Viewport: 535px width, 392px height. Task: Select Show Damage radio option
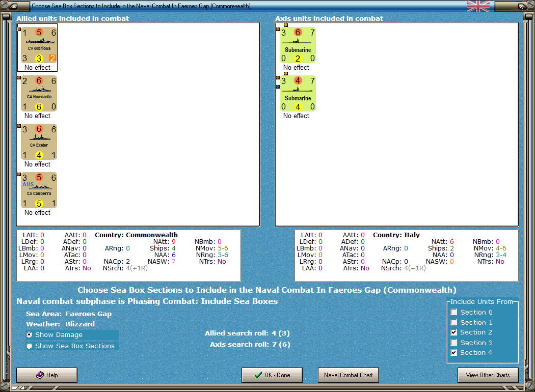30,335
